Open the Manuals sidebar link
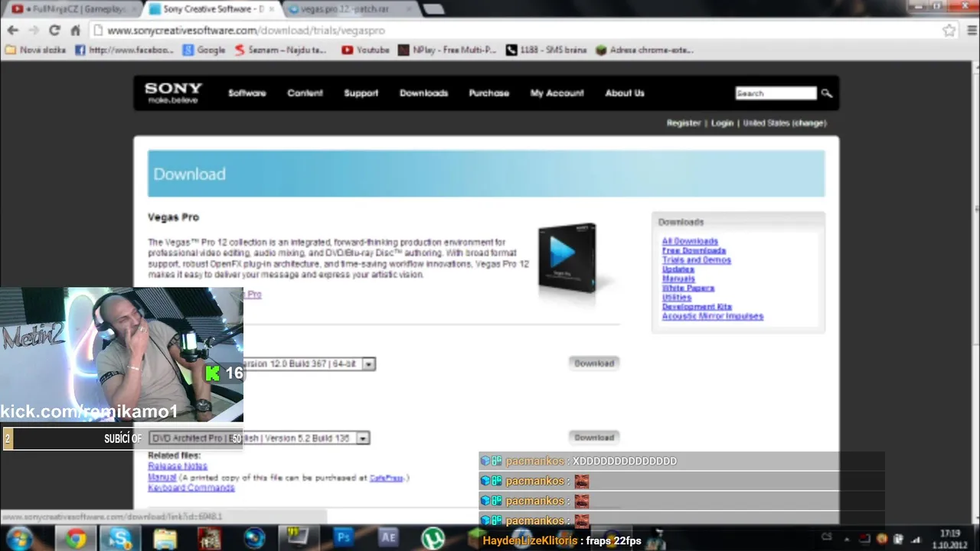 click(x=678, y=279)
